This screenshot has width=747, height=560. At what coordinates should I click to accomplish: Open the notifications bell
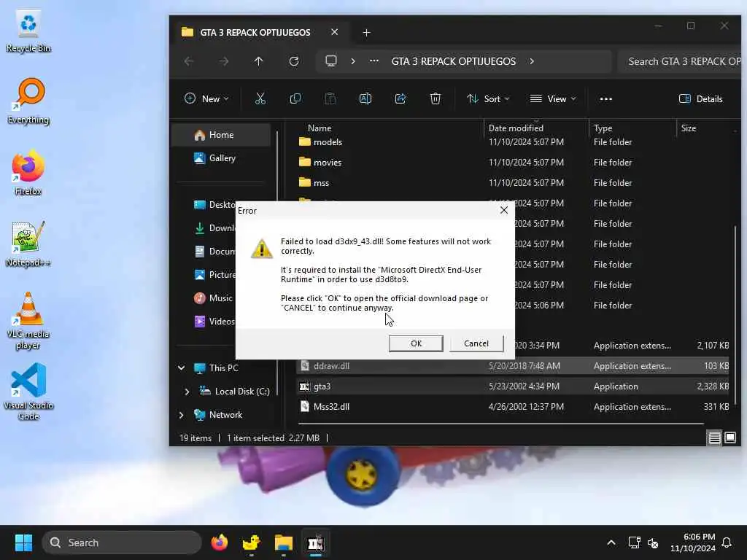tap(727, 542)
